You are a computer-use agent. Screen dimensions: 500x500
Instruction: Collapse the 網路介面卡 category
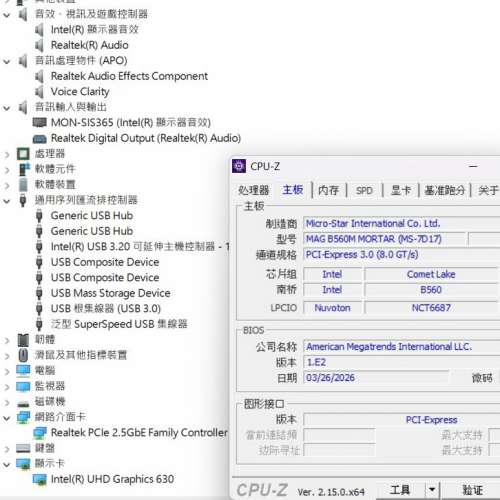pyautogui.click(x=7, y=418)
